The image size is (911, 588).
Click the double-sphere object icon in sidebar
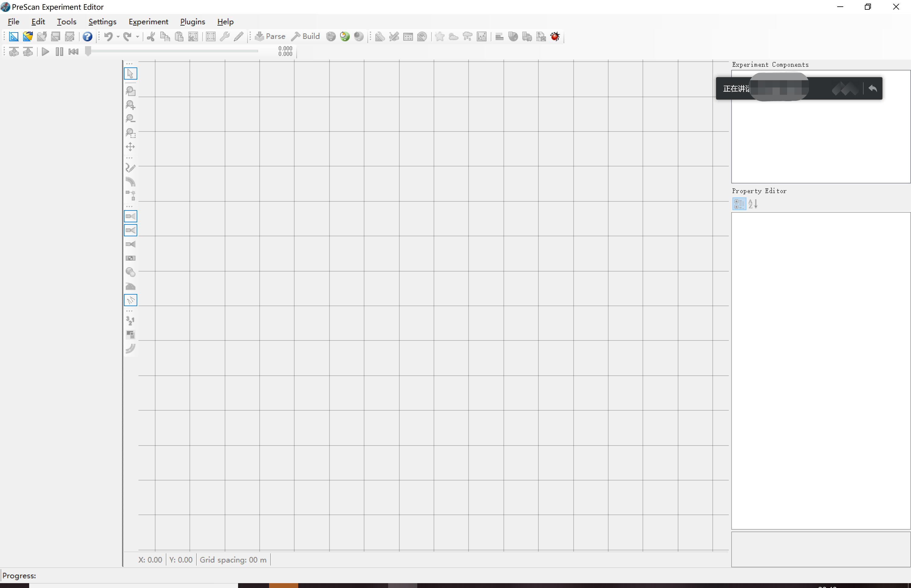[x=131, y=272]
